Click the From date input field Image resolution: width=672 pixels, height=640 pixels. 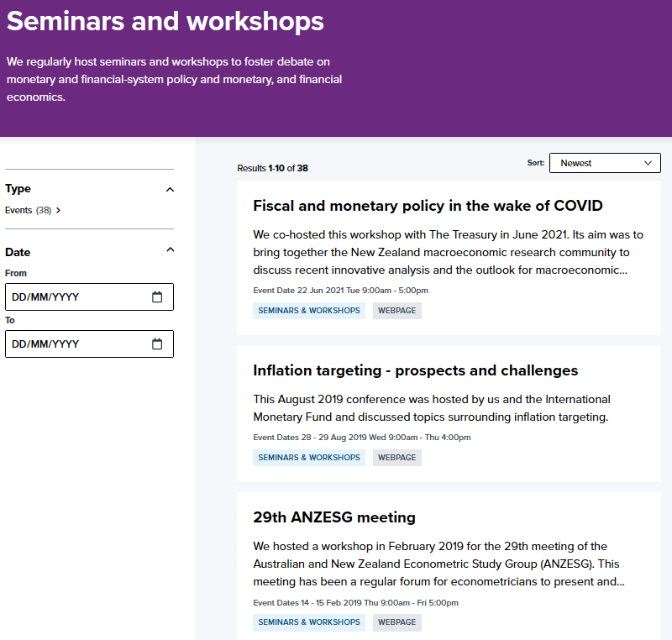[76, 296]
